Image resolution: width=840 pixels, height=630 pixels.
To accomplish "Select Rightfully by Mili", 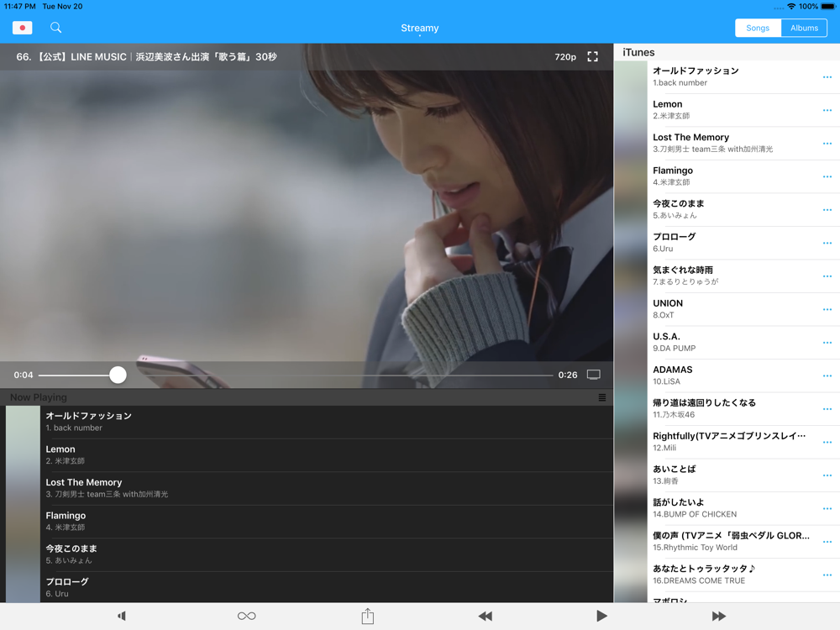I will coord(727,443).
